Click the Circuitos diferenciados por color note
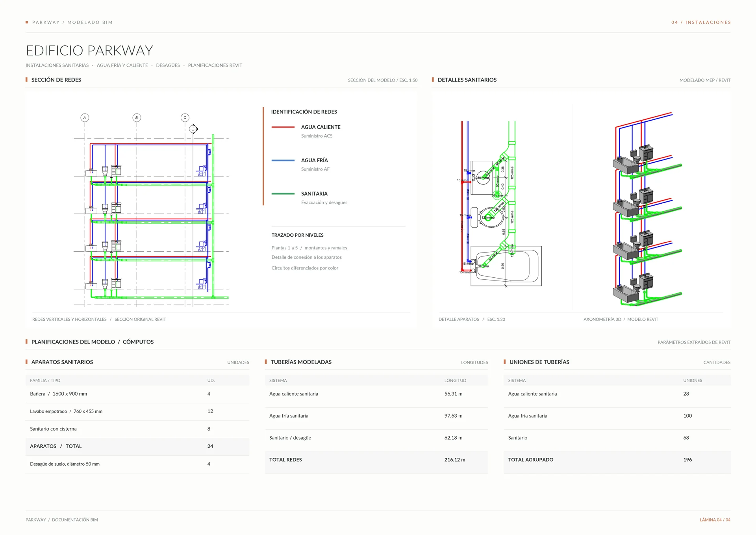This screenshot has height=535, width=756. (305, 268)
